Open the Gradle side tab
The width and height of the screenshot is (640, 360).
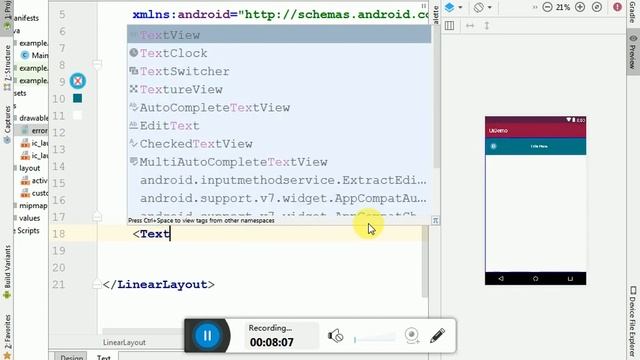pyautogui.click(x=633, y=12)
